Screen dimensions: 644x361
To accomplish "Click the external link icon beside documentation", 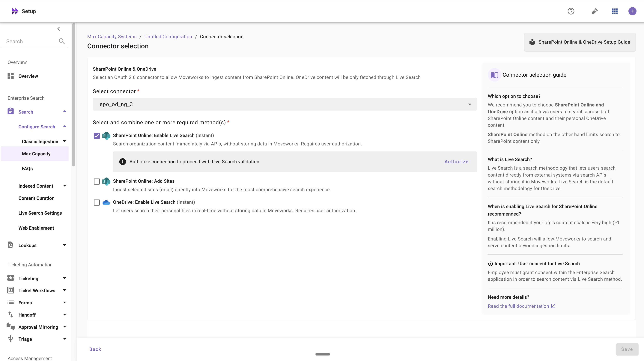I will (x=553, y=306).
